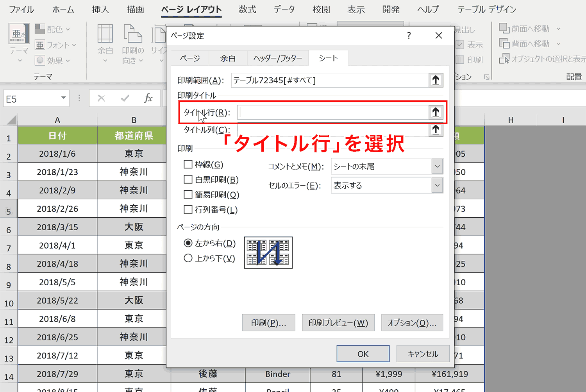Select the 左から右 radio button
Image resolution: width=586 pixels, height=392 pixels.
pos(188,243)
